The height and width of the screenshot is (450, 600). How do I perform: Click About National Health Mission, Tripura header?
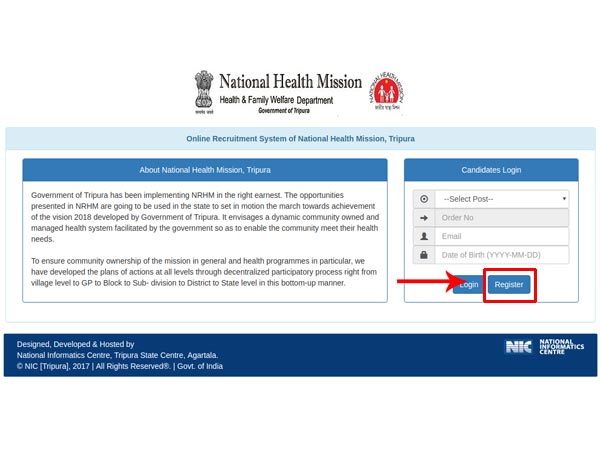[x=205, y=170]
